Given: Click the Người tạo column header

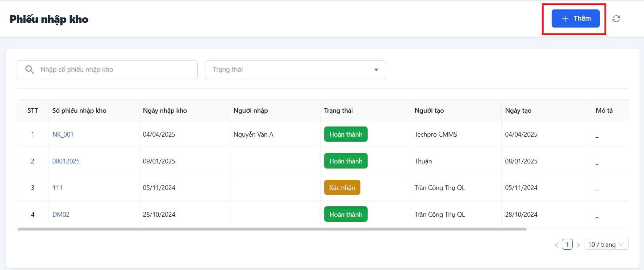Looking at the screenshot, I should click(429, 111).
